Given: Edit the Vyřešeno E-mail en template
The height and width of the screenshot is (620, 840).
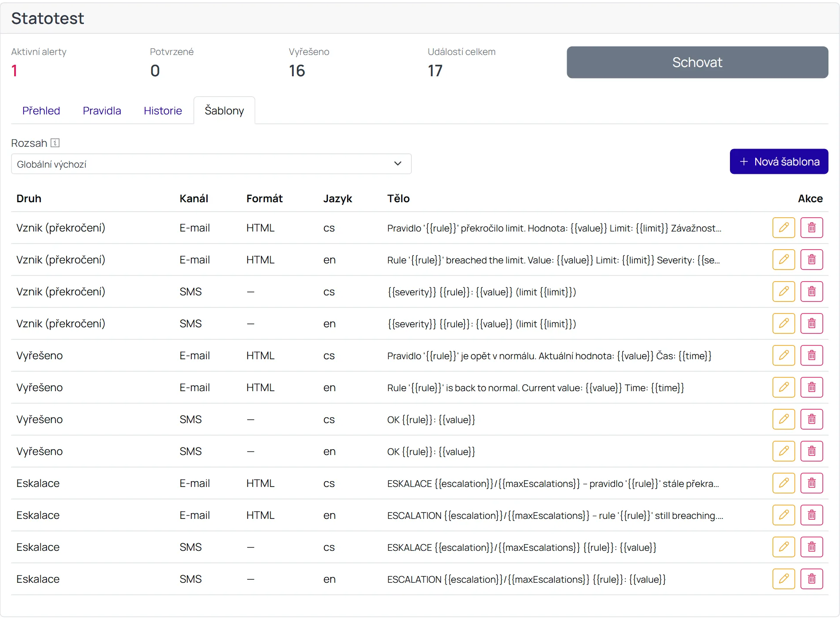Looking at the screenshot, I should (783, 387).
